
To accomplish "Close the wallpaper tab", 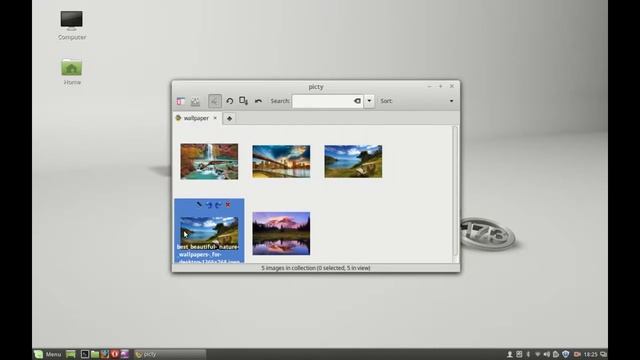I will 215,118.
